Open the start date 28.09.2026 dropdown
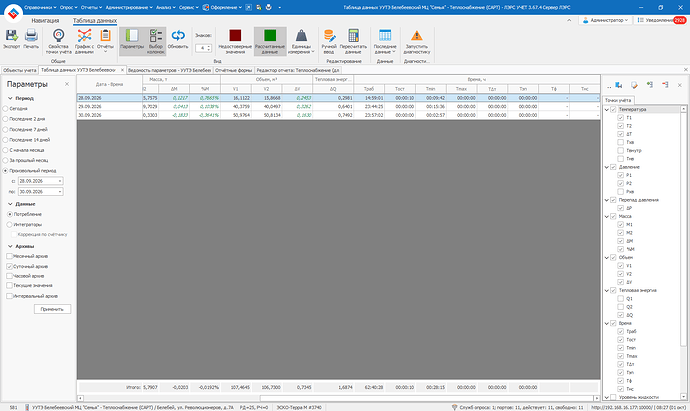The image size is (690, 411). (x=60, y=181)
